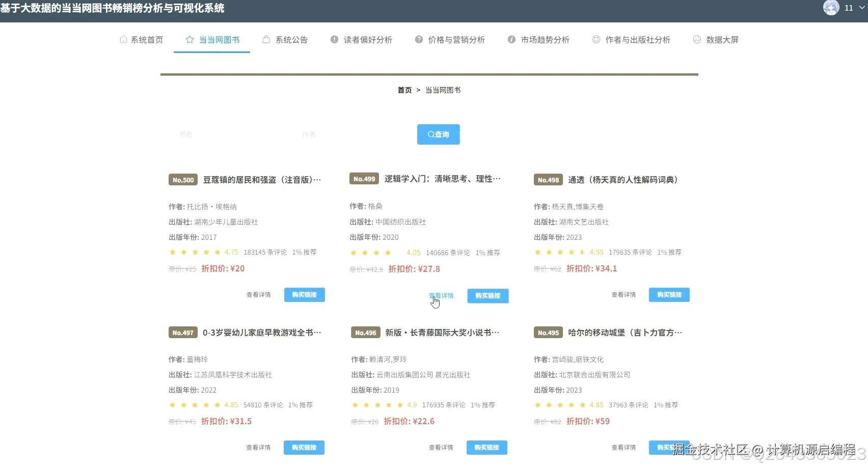This screenshot has width=868, height=469.
Task: Click 购买链接 for book No.497
Action: point(304,448)
